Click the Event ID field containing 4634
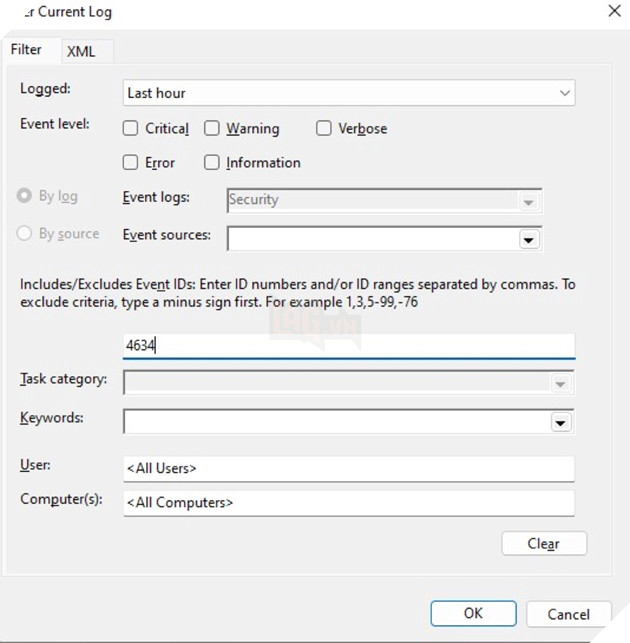 348,345
